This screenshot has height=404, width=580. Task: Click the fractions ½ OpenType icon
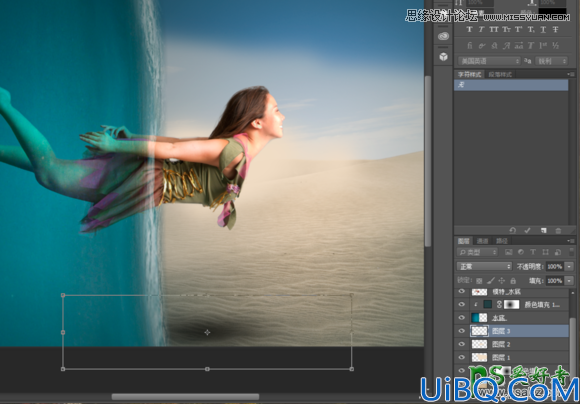point(555,46)
